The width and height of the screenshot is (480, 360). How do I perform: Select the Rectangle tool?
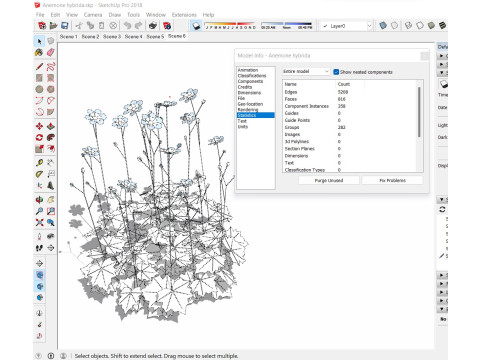point(39,78)
